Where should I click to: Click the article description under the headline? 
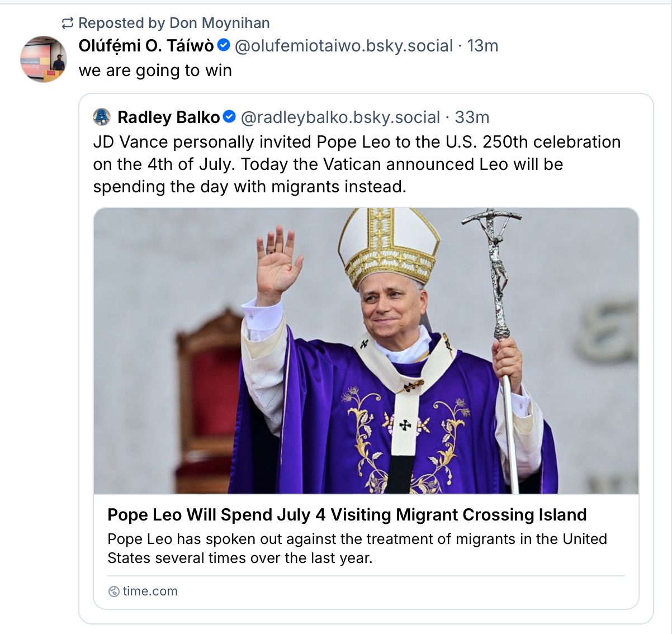click(357, 548)
